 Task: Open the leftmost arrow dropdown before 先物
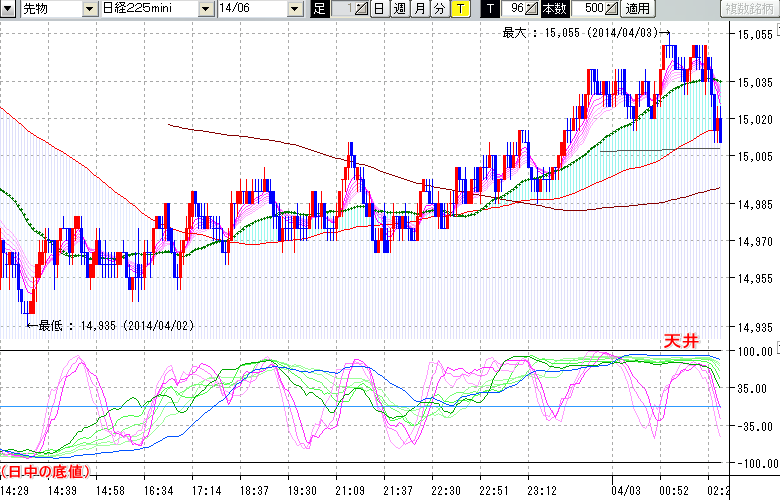point(8,9)
